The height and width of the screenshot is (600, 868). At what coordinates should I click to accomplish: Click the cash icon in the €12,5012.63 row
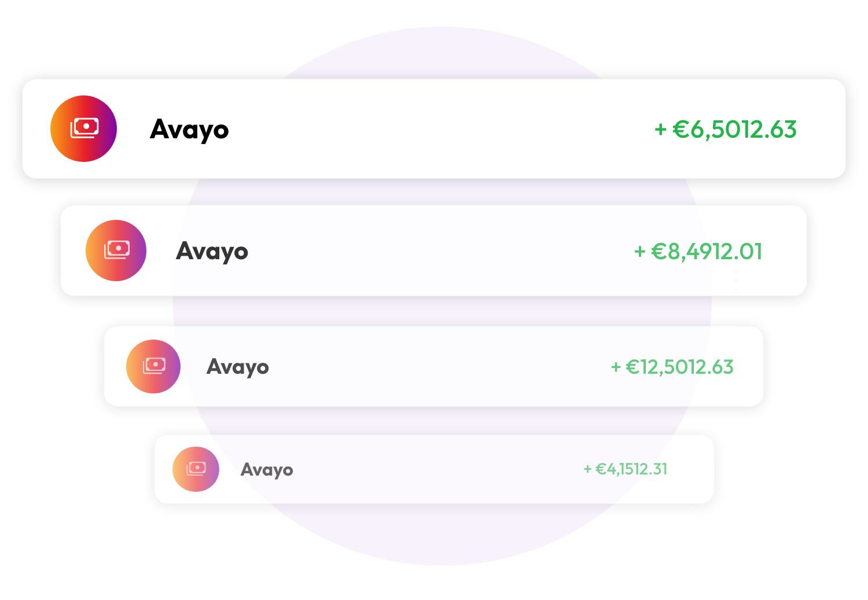pos(153,366)
